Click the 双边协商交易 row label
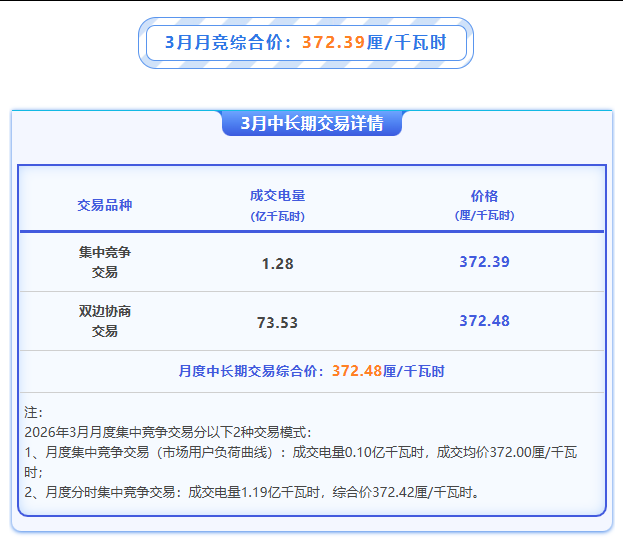623x542 pixels. click(105, 321)
